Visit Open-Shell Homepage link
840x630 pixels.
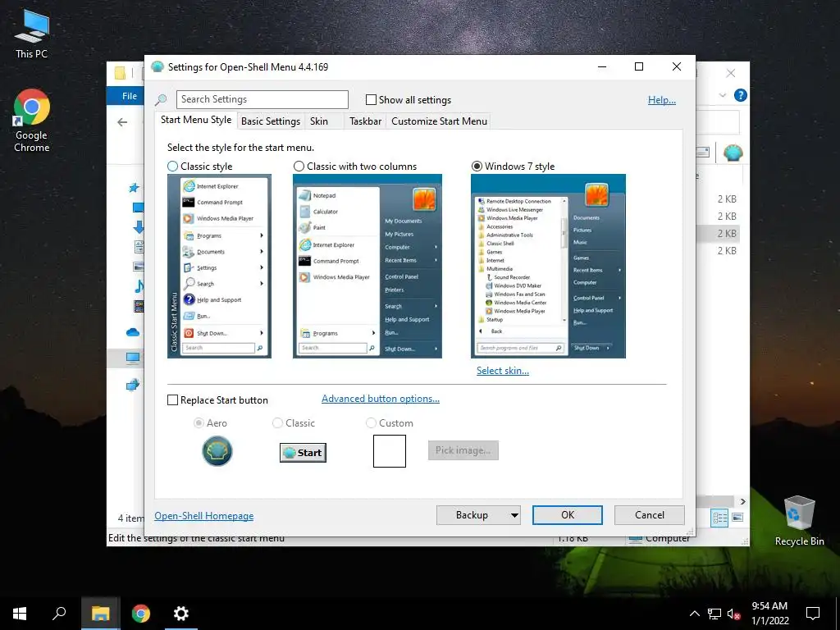(x=204, y=516)
